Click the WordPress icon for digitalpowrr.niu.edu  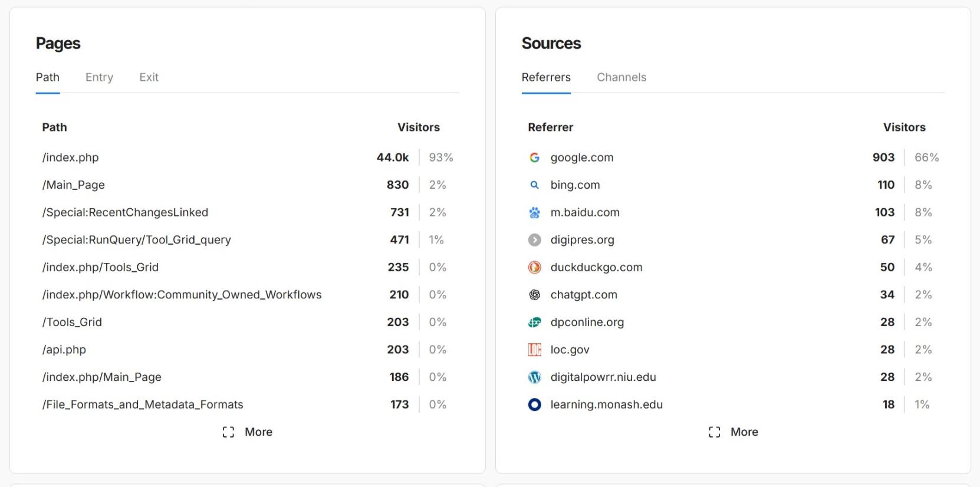coord(534,377)
